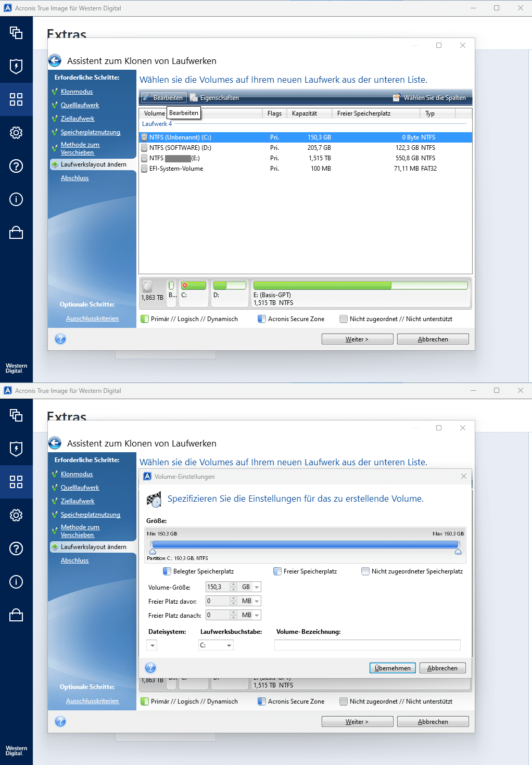The width and height of the screenshot is (532, 765).
Task: Open Backup icon in window with Volume-Einstellungen dialog
Action: click(x=16, y=415)
